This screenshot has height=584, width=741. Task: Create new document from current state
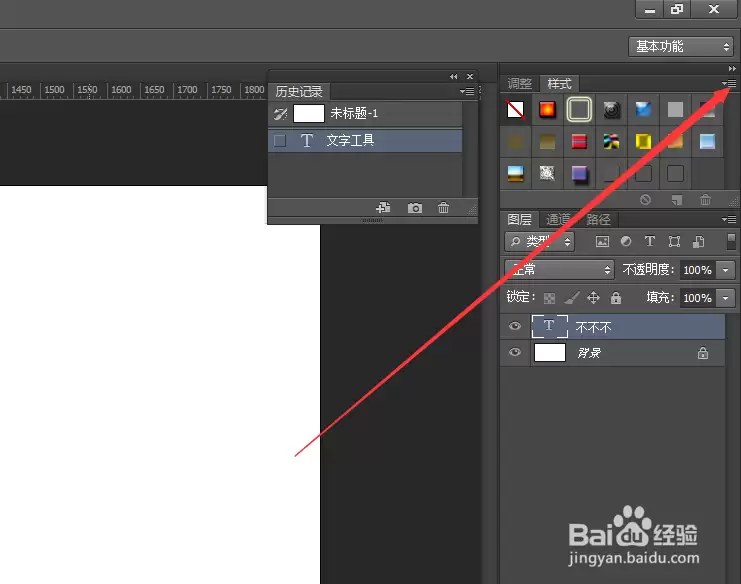coord(383,207)
